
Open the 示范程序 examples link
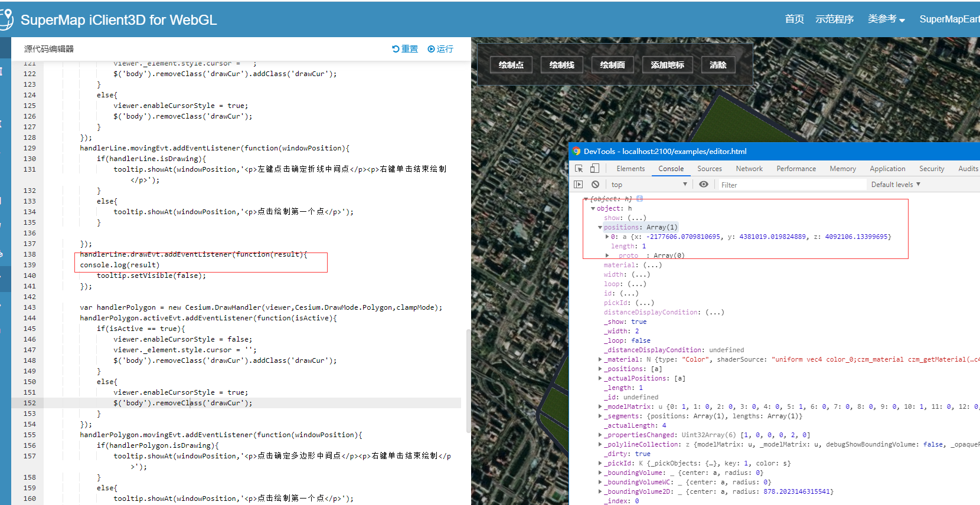pos(835,19)
